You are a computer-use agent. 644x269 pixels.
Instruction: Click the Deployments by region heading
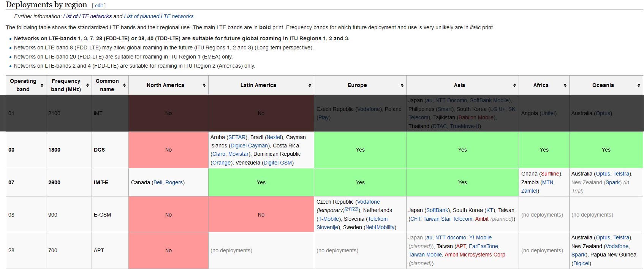pos(46,5)
